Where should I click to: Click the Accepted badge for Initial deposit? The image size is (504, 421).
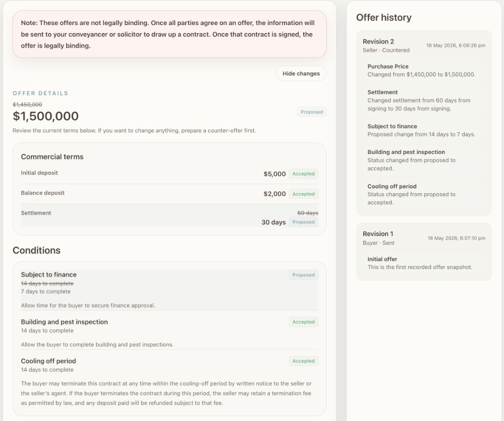pyautogui.click(x=303, y=174)
